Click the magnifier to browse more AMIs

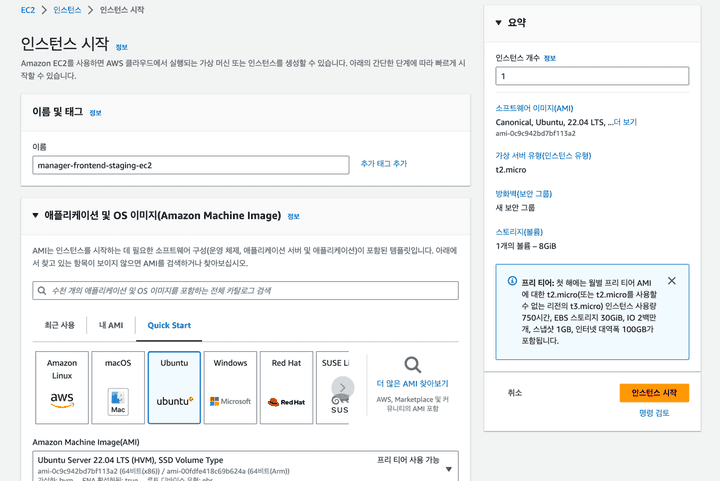(412, 365)
